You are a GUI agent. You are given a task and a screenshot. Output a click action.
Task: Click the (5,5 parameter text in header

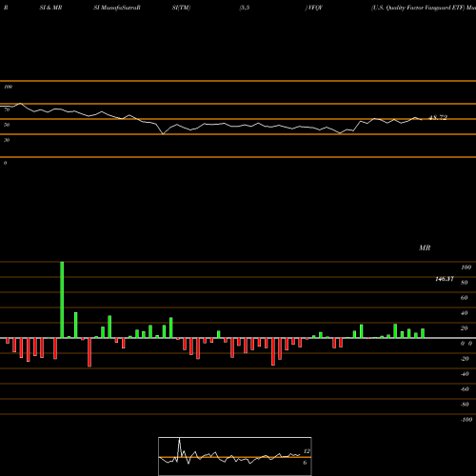(x=245, y=8)
